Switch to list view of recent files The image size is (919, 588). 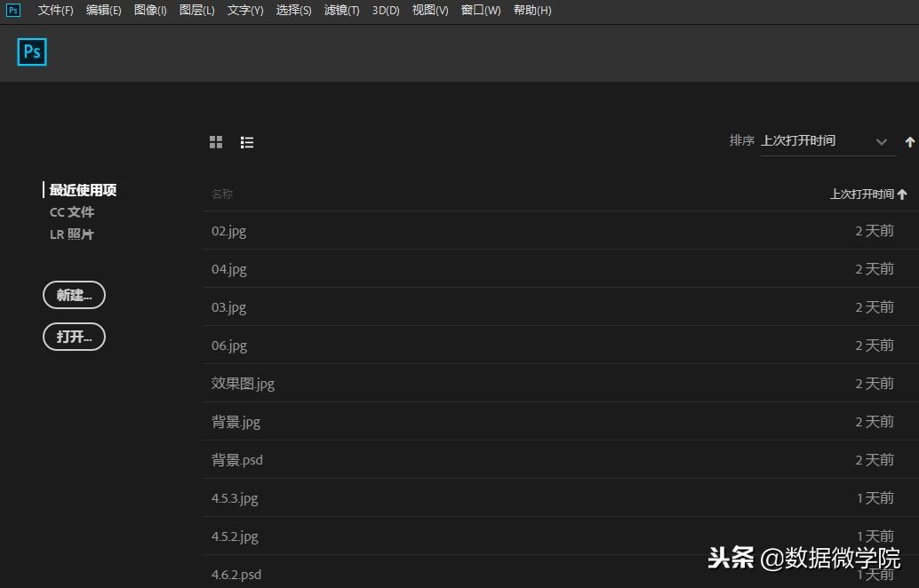pos(246,141)
